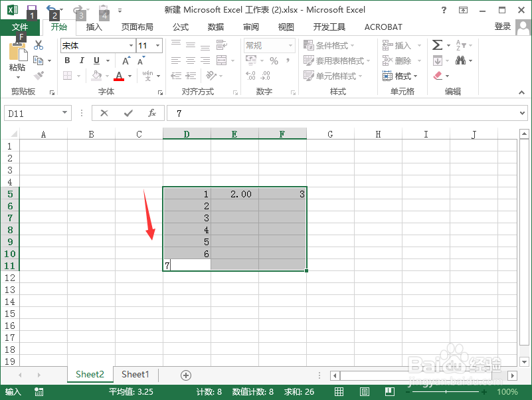This screenshot has width=532, height=400.
Task: Toggle italic formatting with the I icon
Action: pyautogui.click(x=82, y=59)
